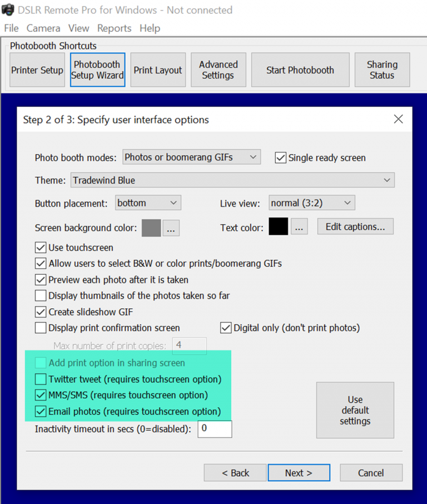Open Advanced Settings shortcut
427x504 pixels.
(x=219, y=70)
